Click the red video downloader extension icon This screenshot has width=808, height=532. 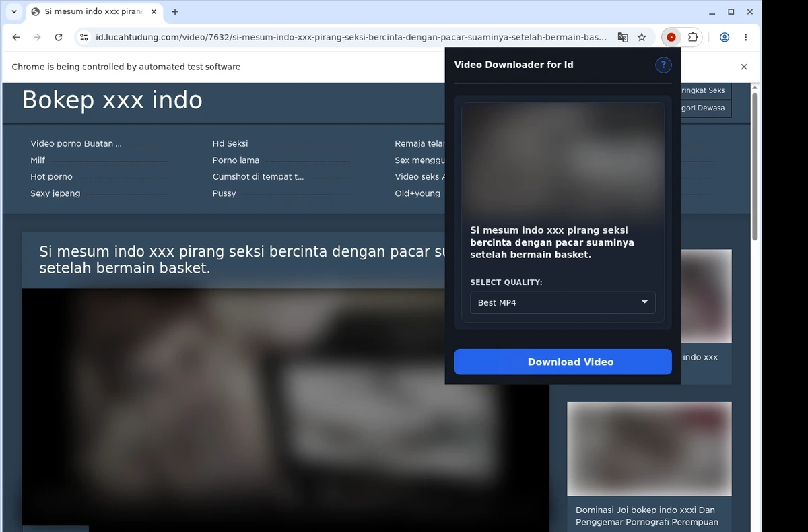tap(671, 38)
